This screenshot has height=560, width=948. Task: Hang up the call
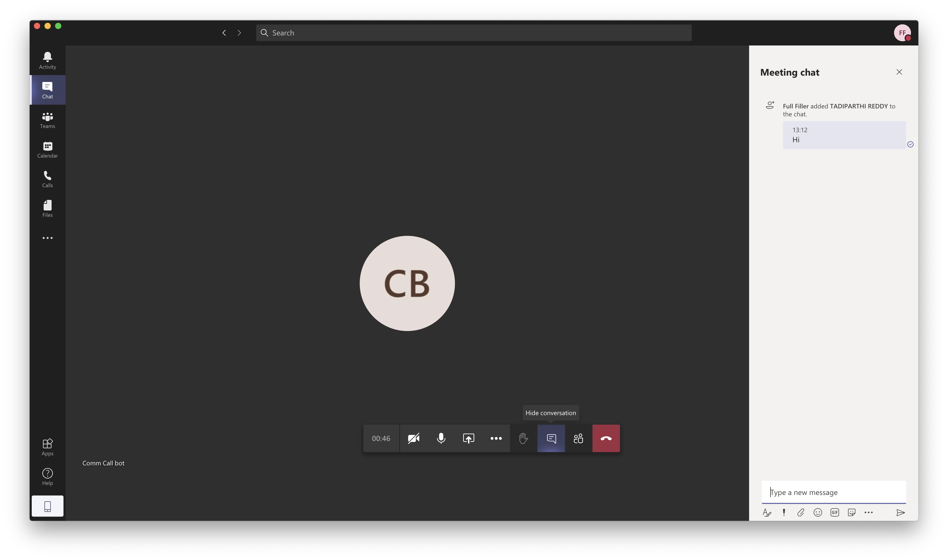click(606, 438)
